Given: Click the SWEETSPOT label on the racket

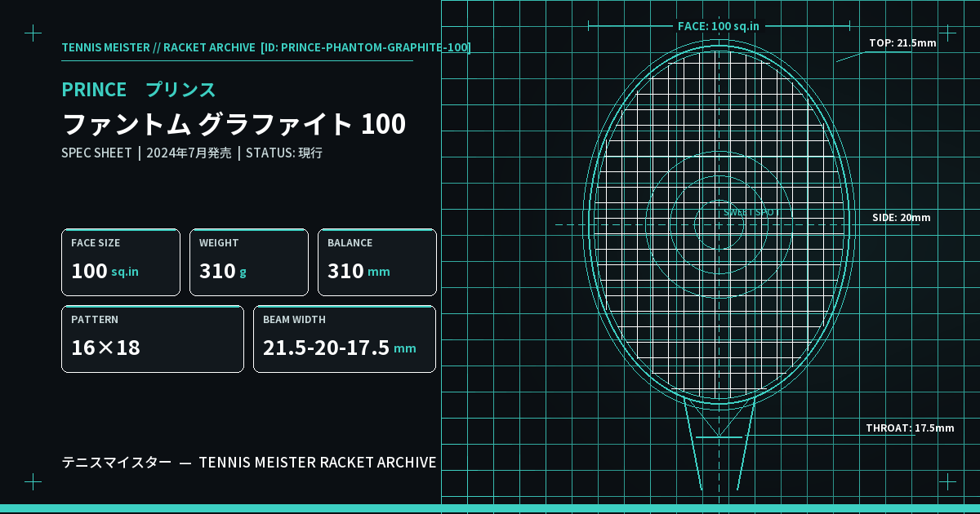Looking at the screenshot, I should tap(752, 212).
